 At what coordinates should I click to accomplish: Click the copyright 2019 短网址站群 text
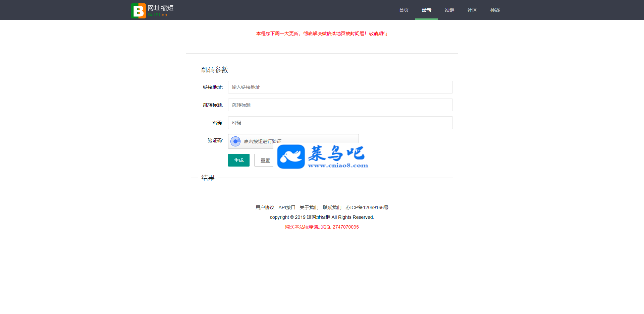322,217
